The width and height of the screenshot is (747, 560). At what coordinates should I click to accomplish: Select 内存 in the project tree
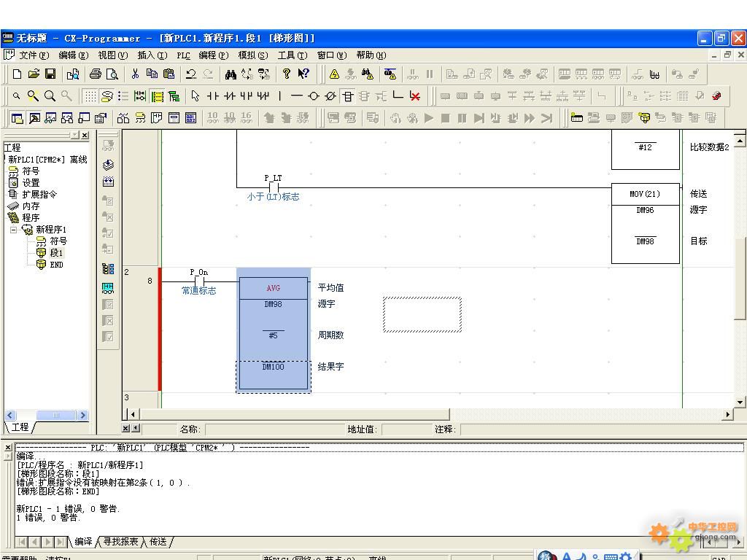31,206
